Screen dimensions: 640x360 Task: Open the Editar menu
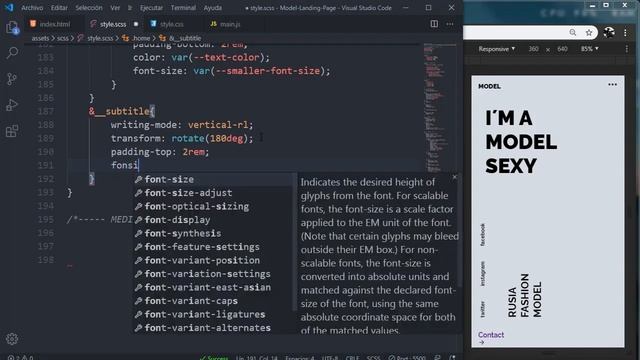[59, 8]
